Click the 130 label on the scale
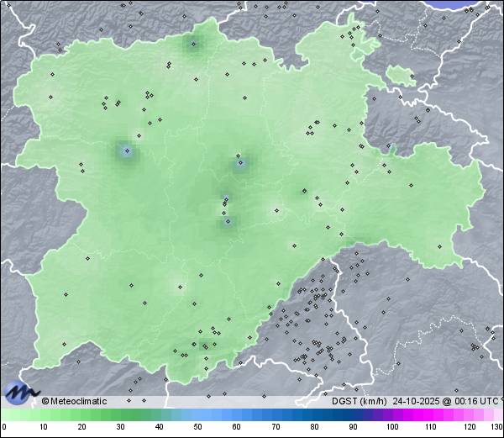 496,428
